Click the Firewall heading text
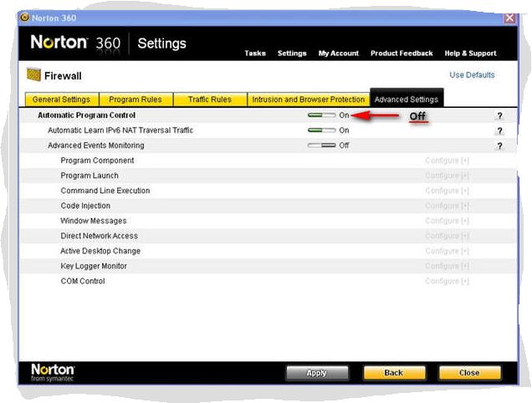 [63, 75]
